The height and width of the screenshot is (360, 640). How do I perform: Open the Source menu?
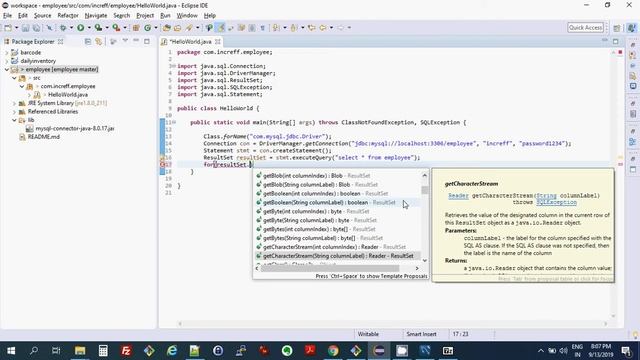point(42,16)
